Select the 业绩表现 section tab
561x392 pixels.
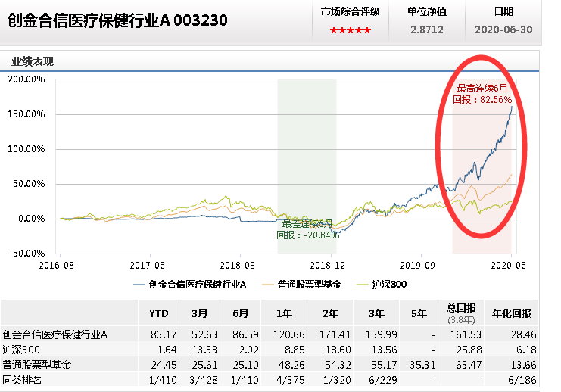[x=33, y=61]
